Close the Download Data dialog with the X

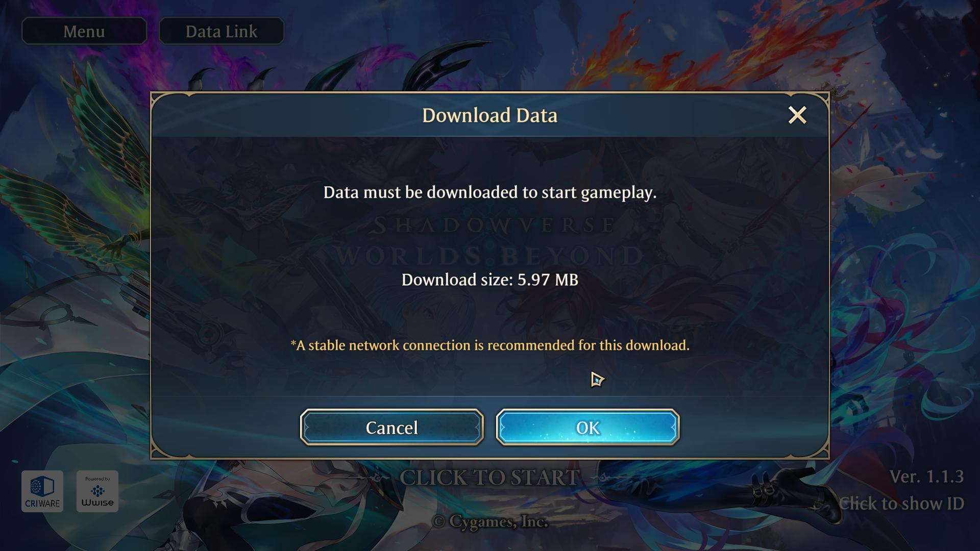[x=797, y=115]
